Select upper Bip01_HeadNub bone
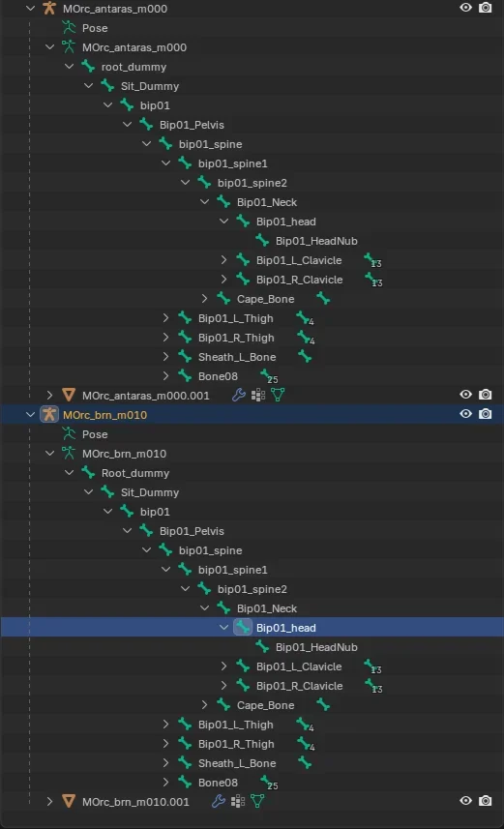Viewport: 504px width, 829px height. (x=316, y=241)
